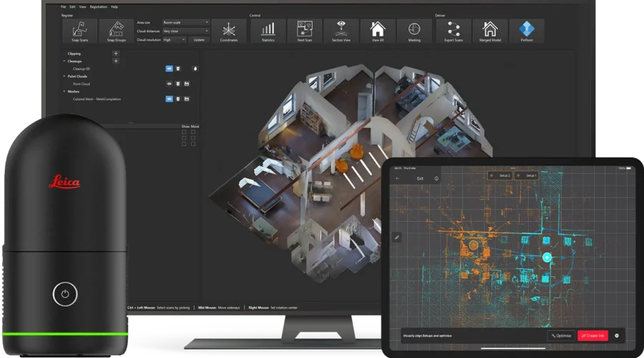Image resolution: width=644 pixels, height=358 pixels.
Task: Toggle visibility of Cleanup-00
Action: [170, 69]
